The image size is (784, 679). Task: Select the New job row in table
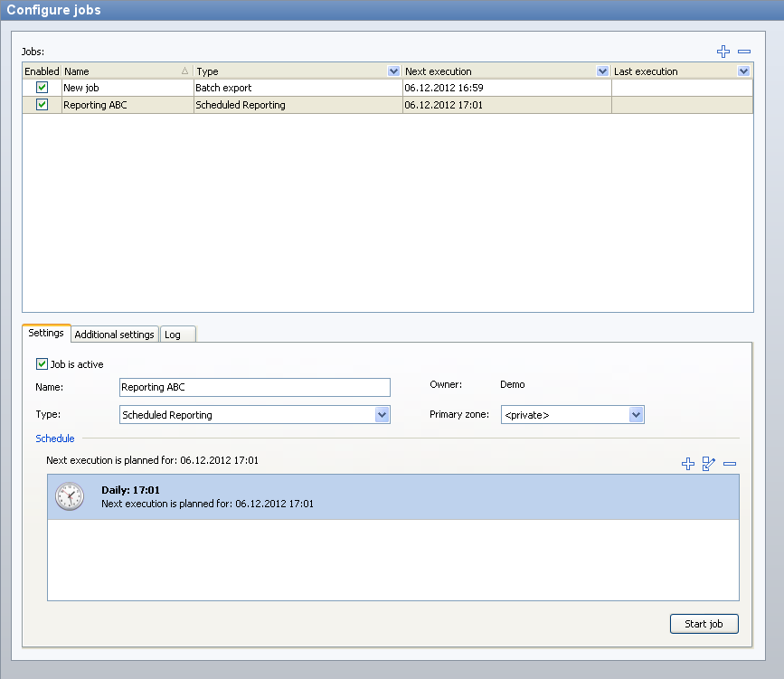coord(127,89)
